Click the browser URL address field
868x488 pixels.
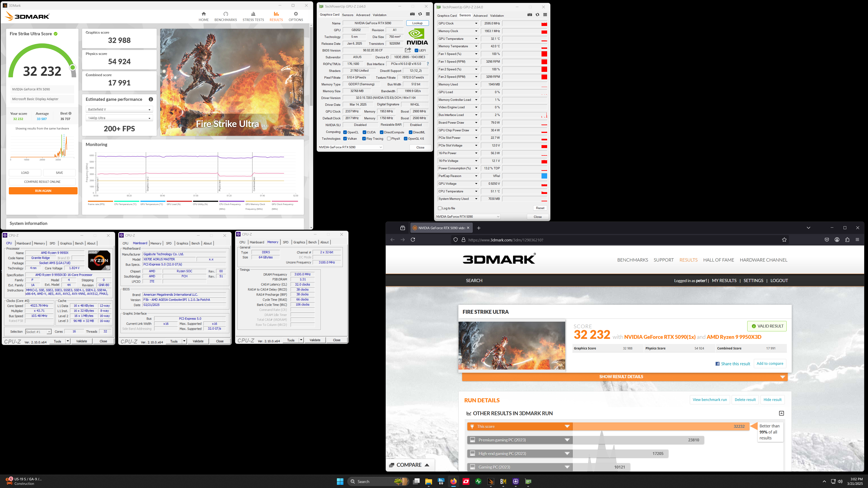620,240
